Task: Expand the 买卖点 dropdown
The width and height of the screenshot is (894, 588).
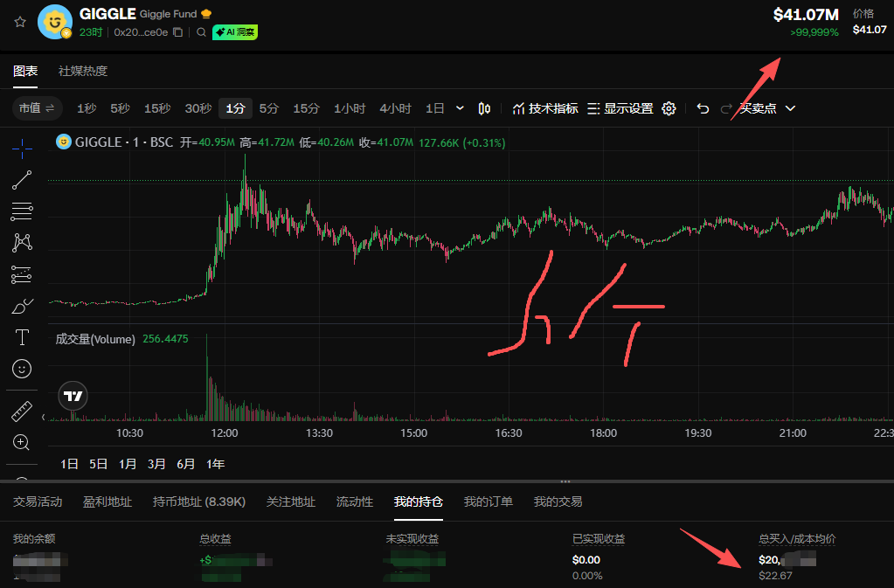Action: pos(790,108)
